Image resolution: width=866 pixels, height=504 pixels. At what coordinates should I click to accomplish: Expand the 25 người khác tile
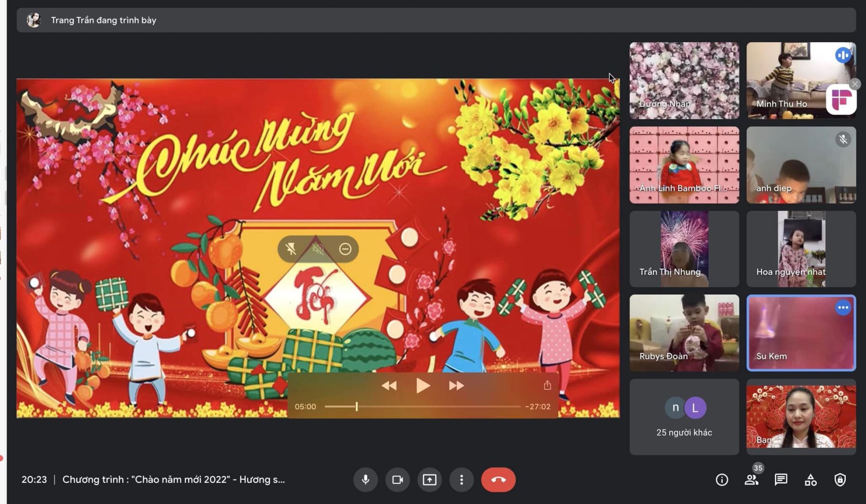pyautogui.click(x=684, y=417)
